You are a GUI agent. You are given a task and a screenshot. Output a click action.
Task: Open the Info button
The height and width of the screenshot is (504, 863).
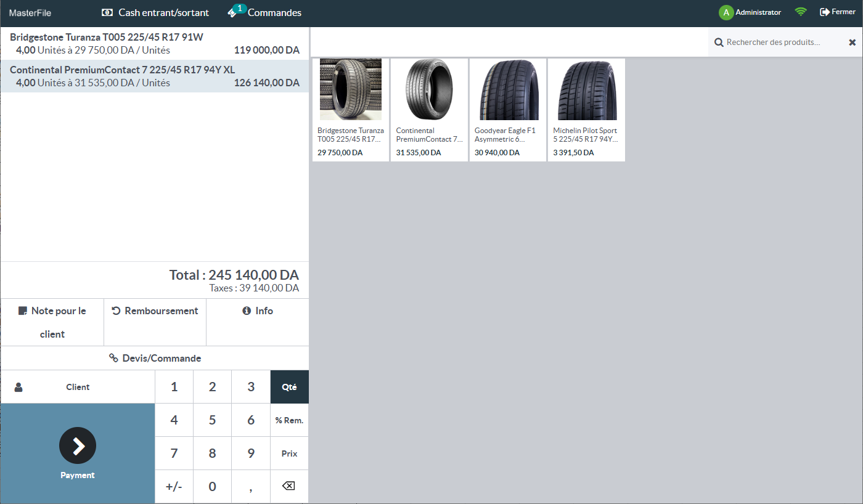coord(258,322)
